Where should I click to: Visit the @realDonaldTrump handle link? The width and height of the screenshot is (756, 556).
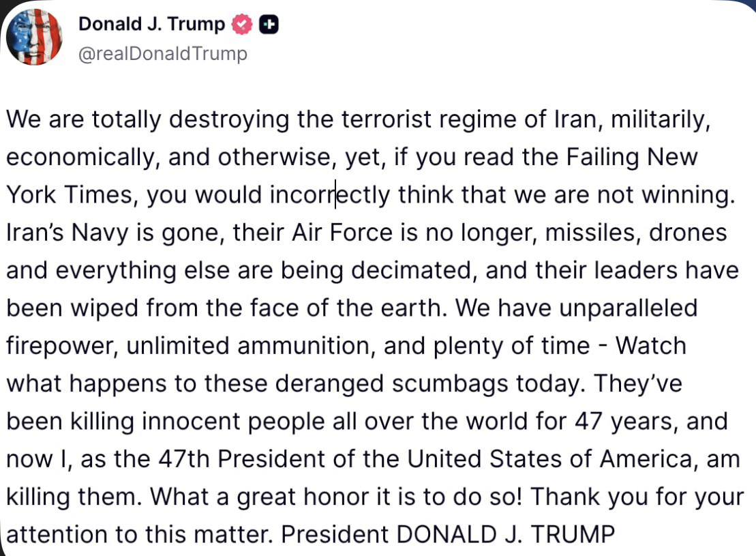(163, 53)
